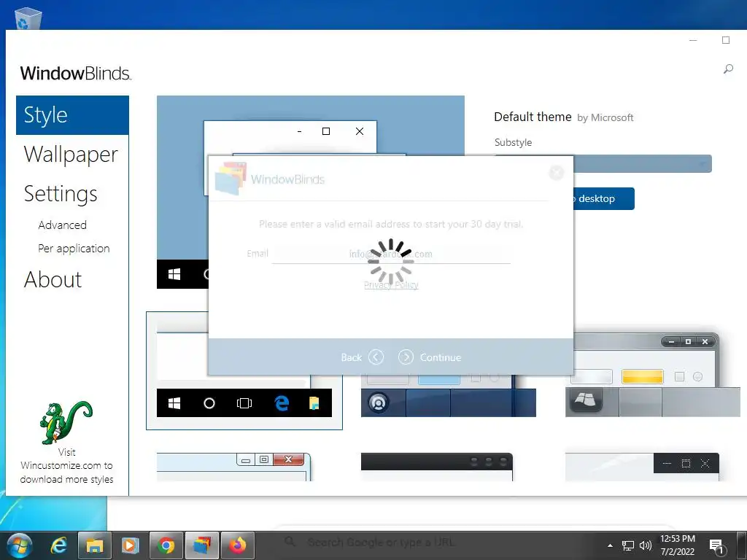Select the black titlebar style thumbnail
The width and height of the screenshot is (747, 560).
tap(437, 467)
